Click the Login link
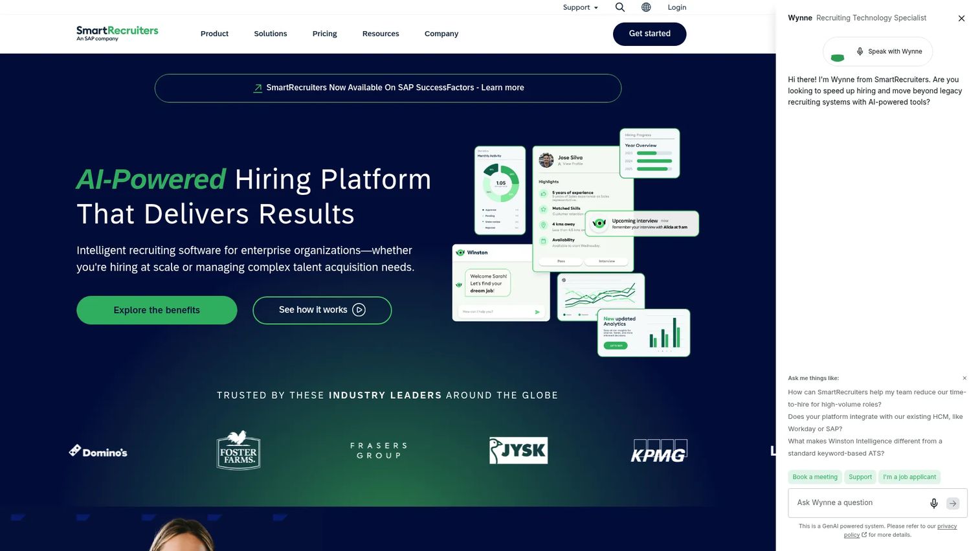This screenshot has width=980, height=551. tap(677, 7)
